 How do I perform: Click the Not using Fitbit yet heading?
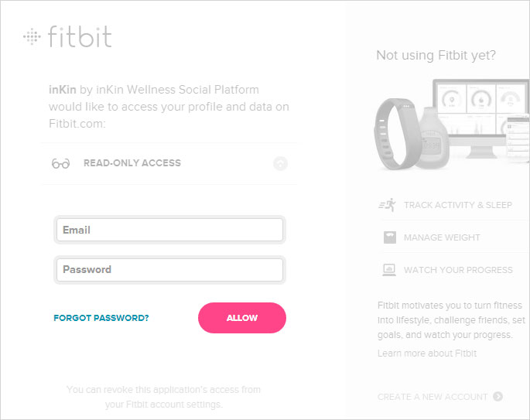coord(436,55)
